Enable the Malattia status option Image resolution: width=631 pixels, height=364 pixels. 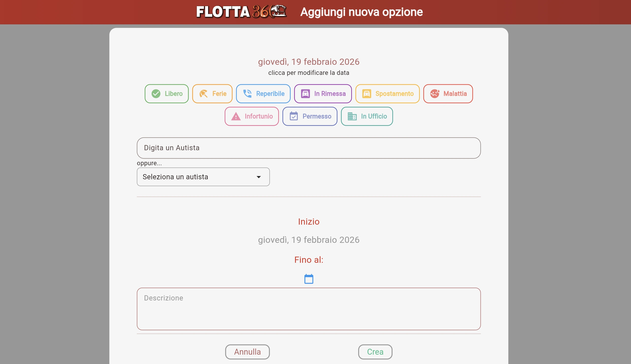pos(448,94)
